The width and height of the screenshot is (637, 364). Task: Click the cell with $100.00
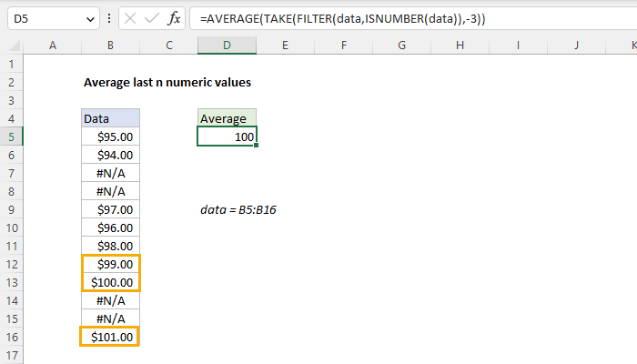pyautogui.click(x=110, y=282)
